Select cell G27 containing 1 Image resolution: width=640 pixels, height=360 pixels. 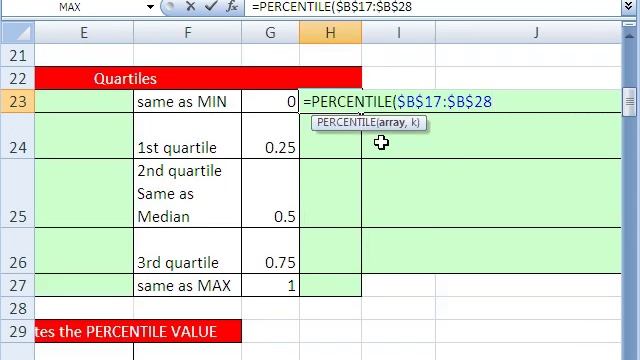tap(270, 285)
